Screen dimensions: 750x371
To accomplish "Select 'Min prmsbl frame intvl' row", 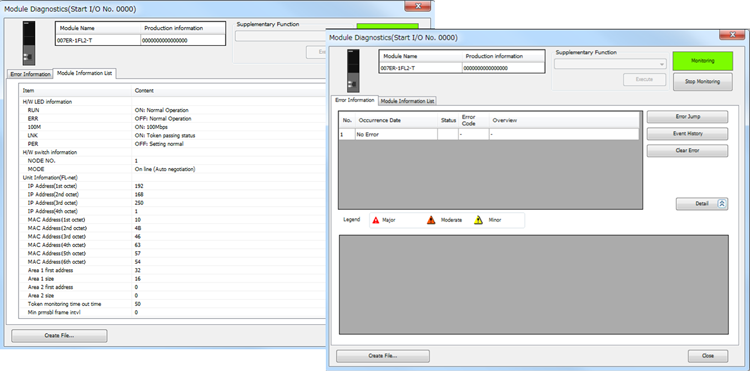I will pyautogui.click(x=172, y=312).
